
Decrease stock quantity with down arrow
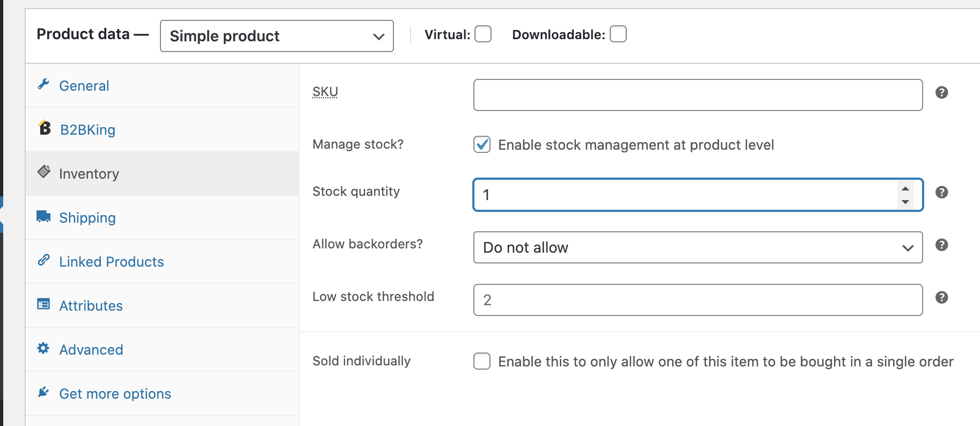click(905, 202)
